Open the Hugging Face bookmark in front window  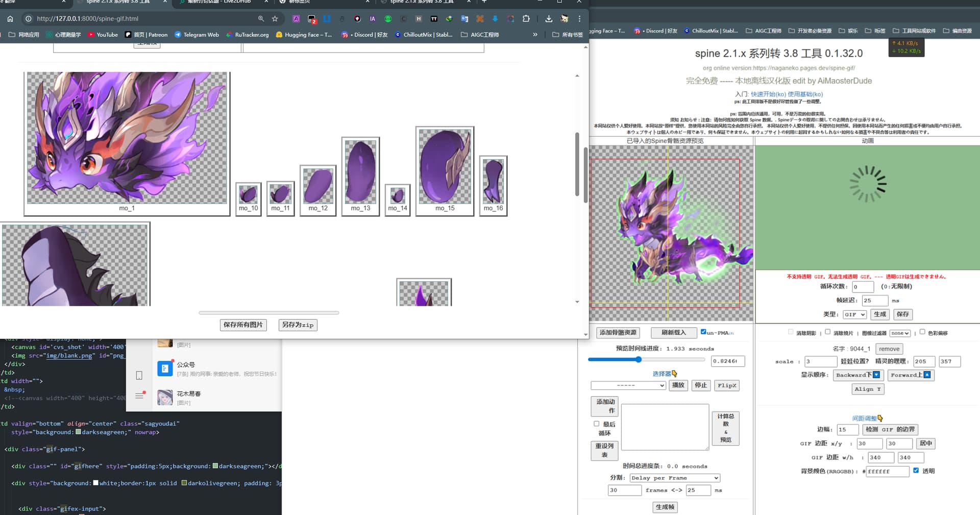[304, 35]
